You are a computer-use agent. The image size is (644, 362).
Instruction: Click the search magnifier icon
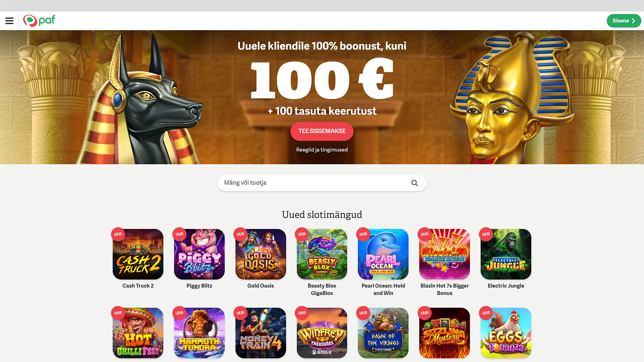click(415, 183)
